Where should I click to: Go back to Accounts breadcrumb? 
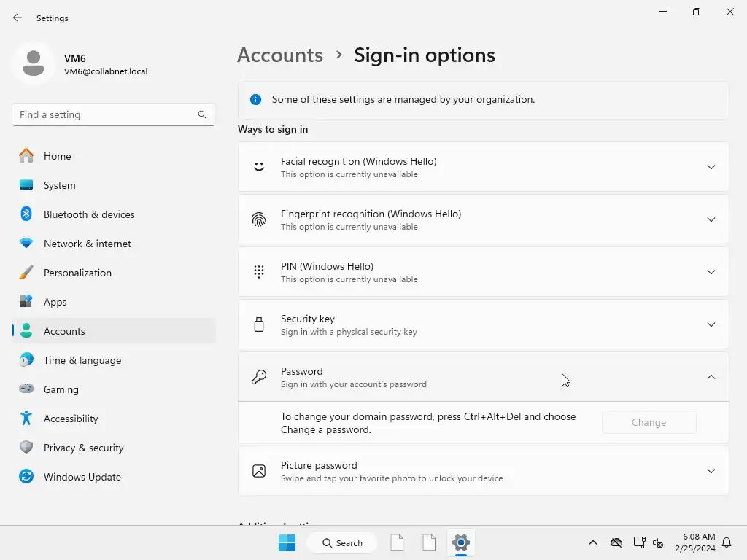280,55
